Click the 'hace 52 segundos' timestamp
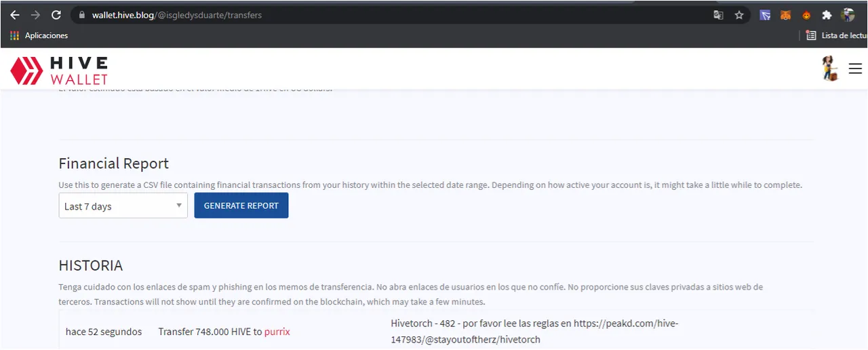Viewport: 868px width, 350px height. coord(104,332)
